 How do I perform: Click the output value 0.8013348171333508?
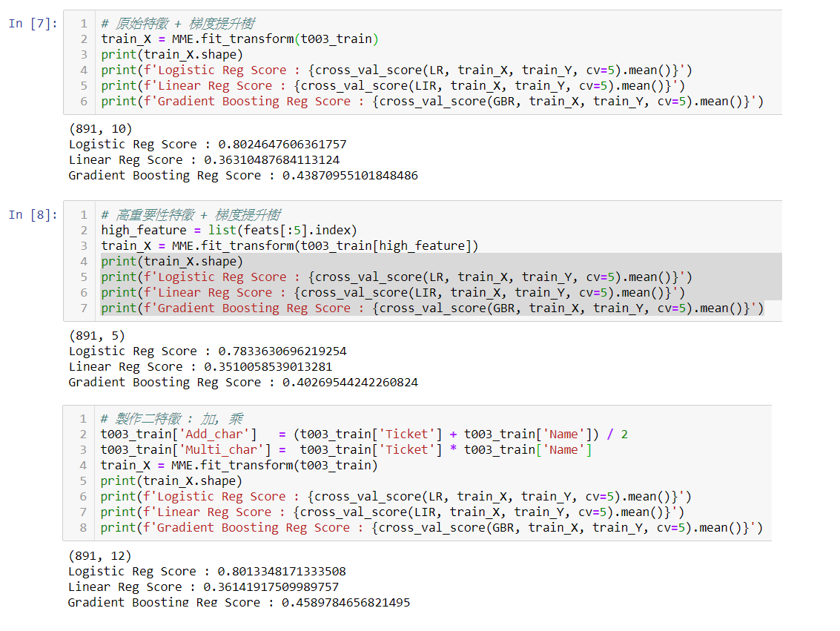(282, 572)
